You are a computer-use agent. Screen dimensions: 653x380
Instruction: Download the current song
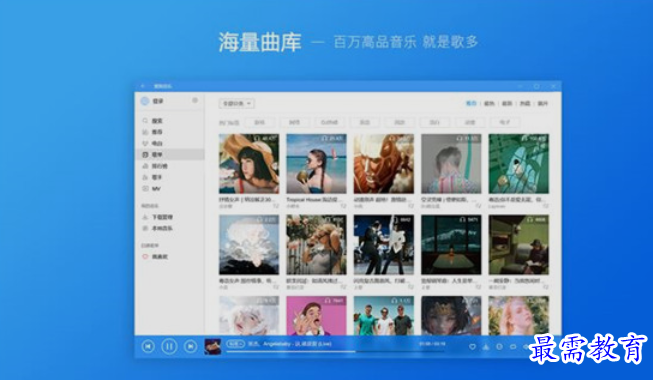(x=486, y=347)
